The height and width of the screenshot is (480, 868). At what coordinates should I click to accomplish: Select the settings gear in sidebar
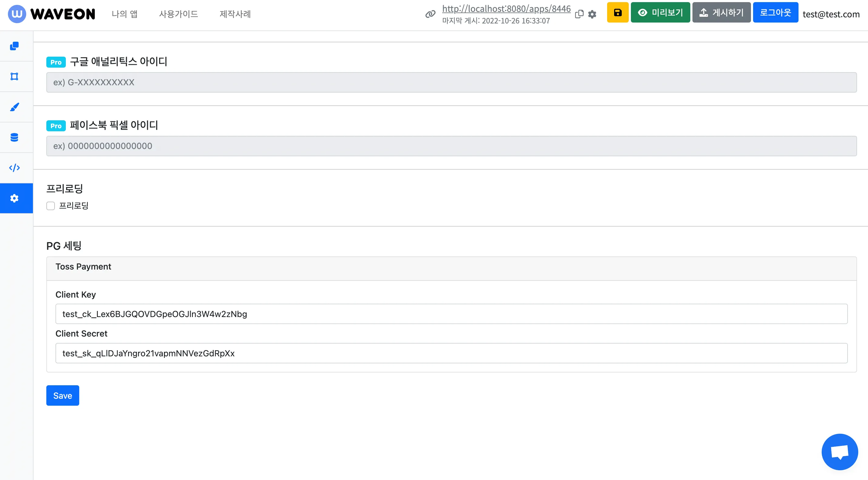tap(14, 198)
